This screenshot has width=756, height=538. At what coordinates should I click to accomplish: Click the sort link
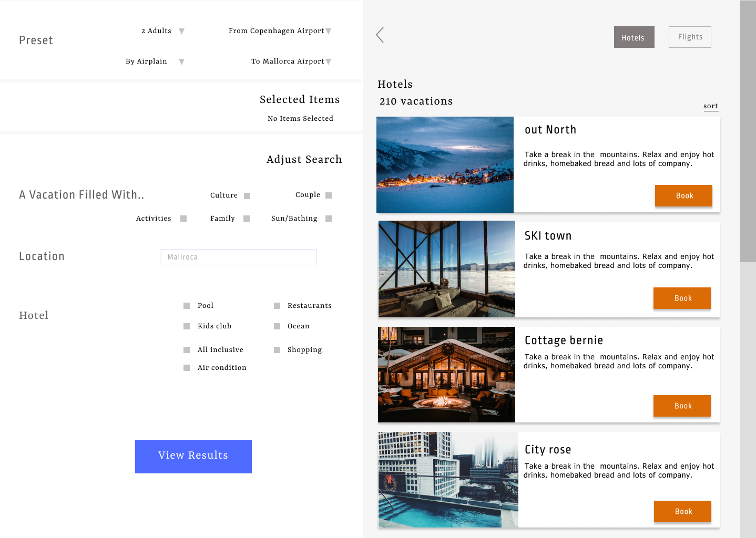[710, 106]
